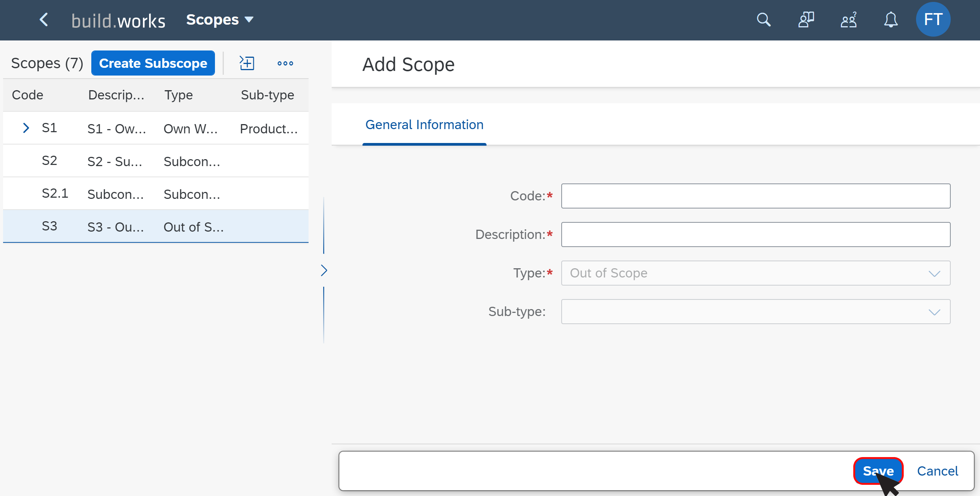The image size is (980, 496).
Task: Open the Type dropdown
Action: tap(755, 273)
